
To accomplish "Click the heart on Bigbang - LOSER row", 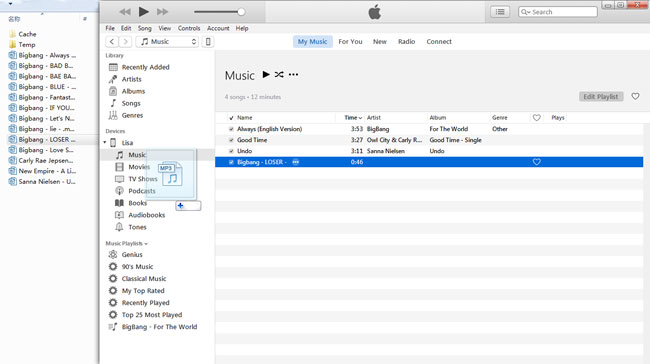I will tap(536, 162).
